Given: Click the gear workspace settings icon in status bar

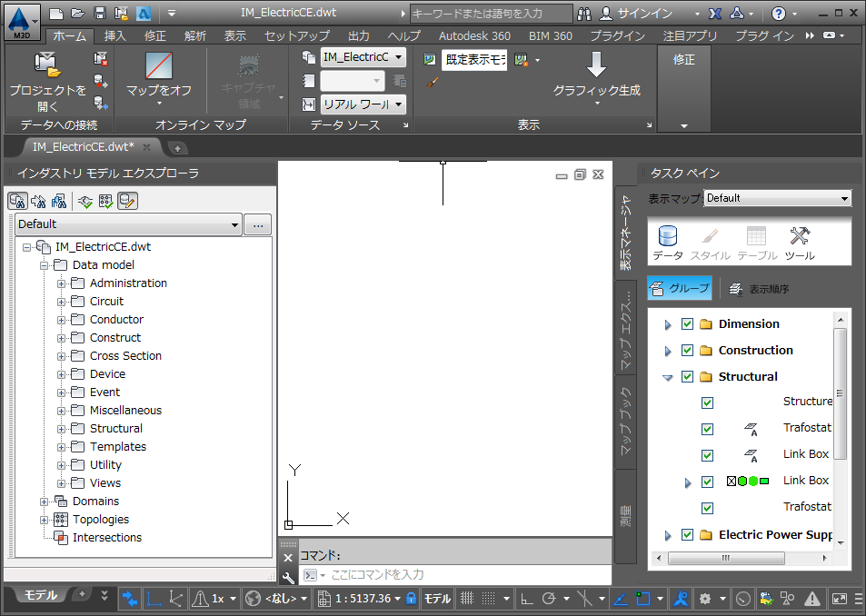Looking at the screenshot, I should [705, 599].
